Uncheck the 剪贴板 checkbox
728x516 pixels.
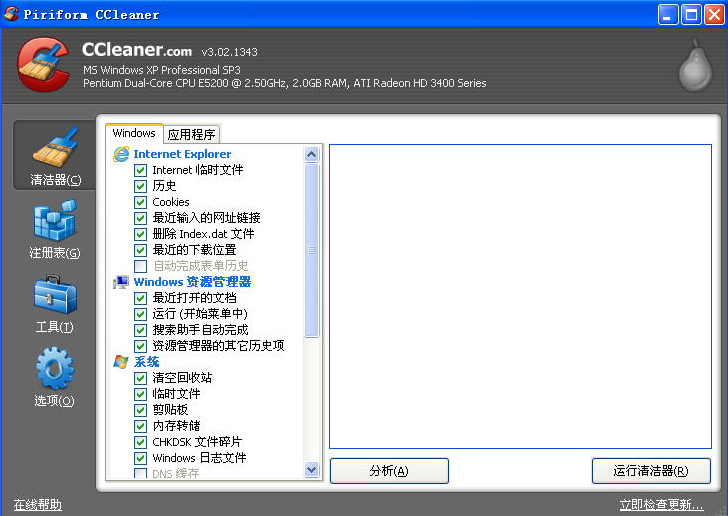(x=141, y=410)
